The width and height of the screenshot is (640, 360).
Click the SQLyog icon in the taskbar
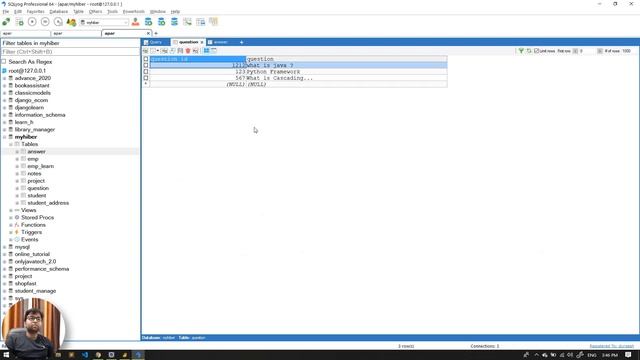click(x=138, y=355)
